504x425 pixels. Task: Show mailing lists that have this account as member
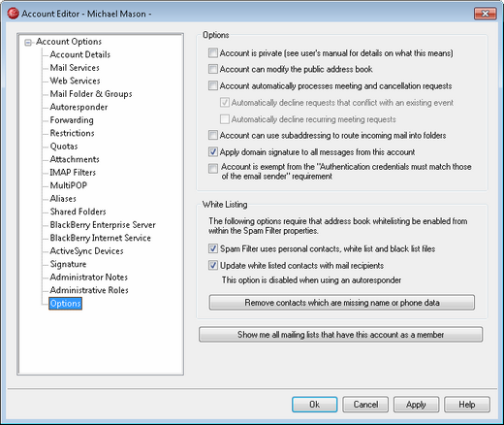pos(341,335)
